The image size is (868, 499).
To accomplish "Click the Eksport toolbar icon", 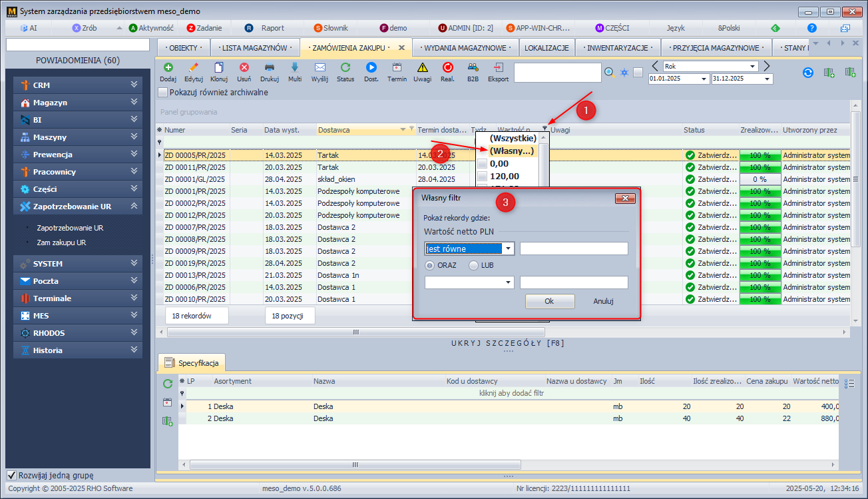I will tap(498, 68).
